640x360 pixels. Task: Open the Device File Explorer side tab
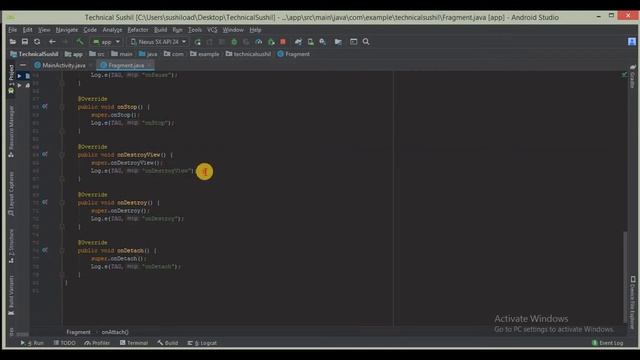(632, 302)
